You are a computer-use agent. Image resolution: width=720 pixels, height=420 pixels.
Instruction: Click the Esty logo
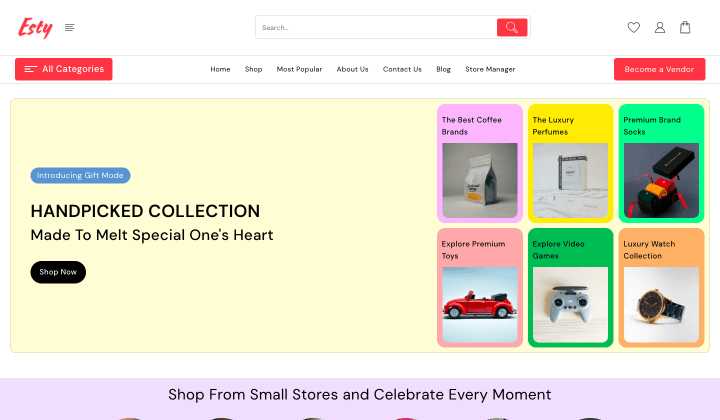[x=35, y=28]
